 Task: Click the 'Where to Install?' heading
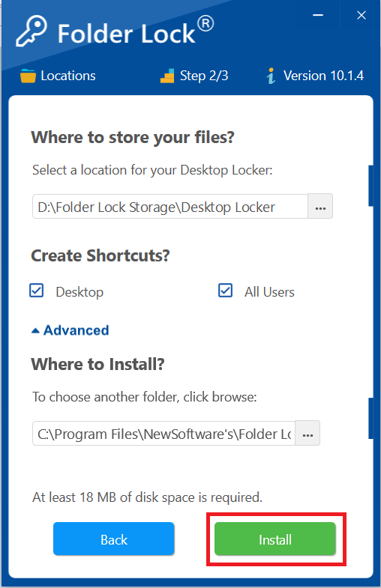[97, 364]
